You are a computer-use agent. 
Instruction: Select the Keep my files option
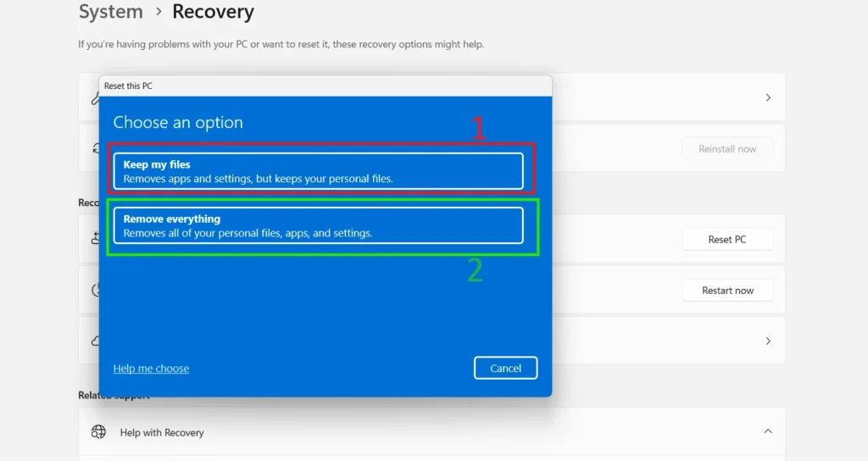318,171
